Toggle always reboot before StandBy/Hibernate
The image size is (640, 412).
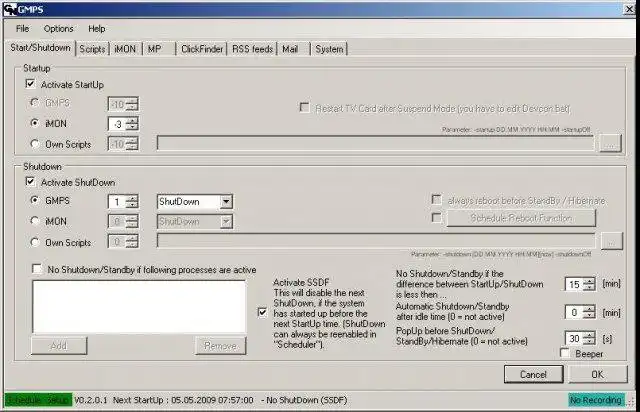pyautogui.click(x=436, y=200)
